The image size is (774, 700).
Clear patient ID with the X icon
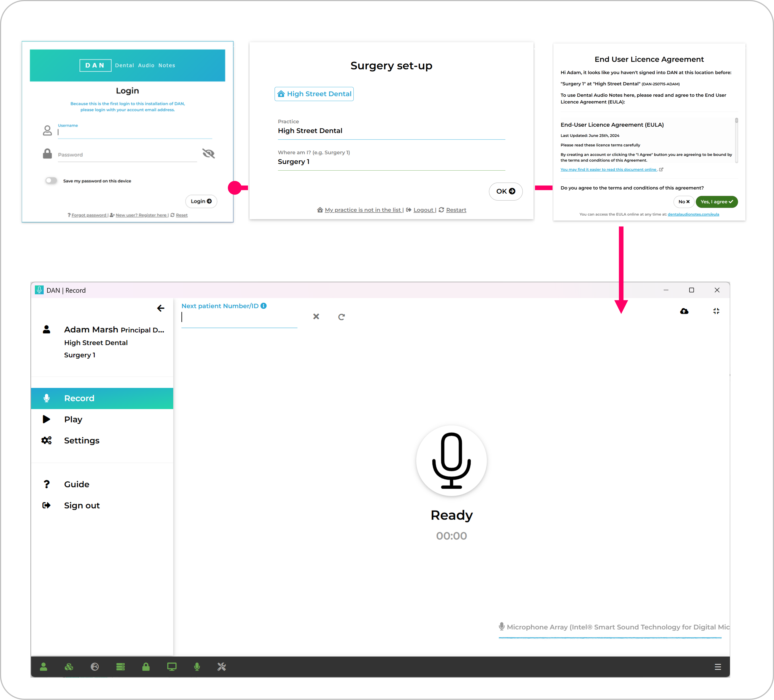tap(316, 317)
